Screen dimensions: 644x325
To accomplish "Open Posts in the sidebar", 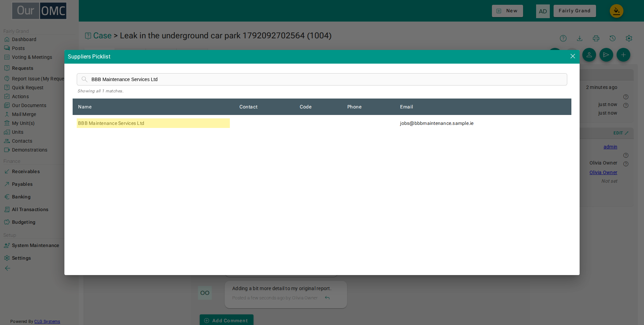I will (x=18, y=48).
